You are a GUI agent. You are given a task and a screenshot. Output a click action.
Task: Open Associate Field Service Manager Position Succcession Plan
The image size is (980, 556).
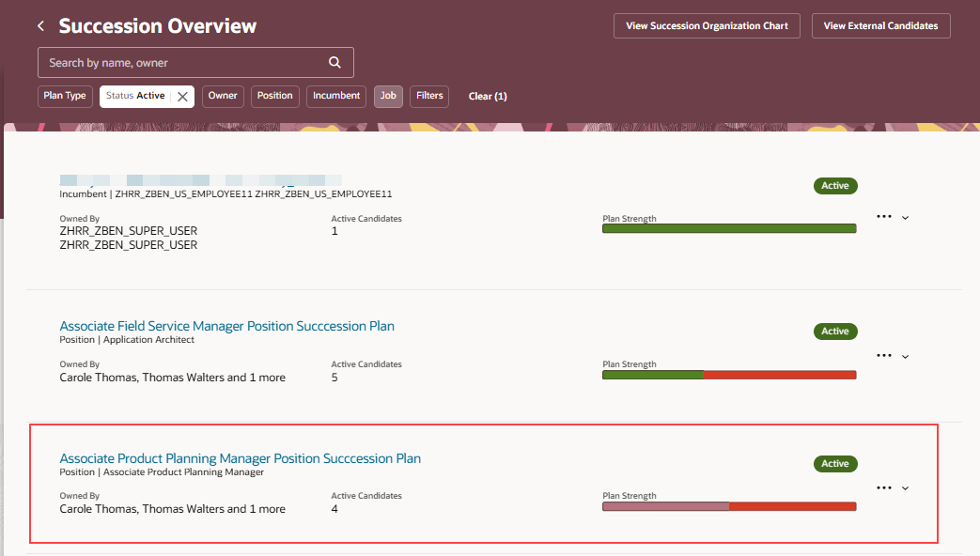[226, 326]
